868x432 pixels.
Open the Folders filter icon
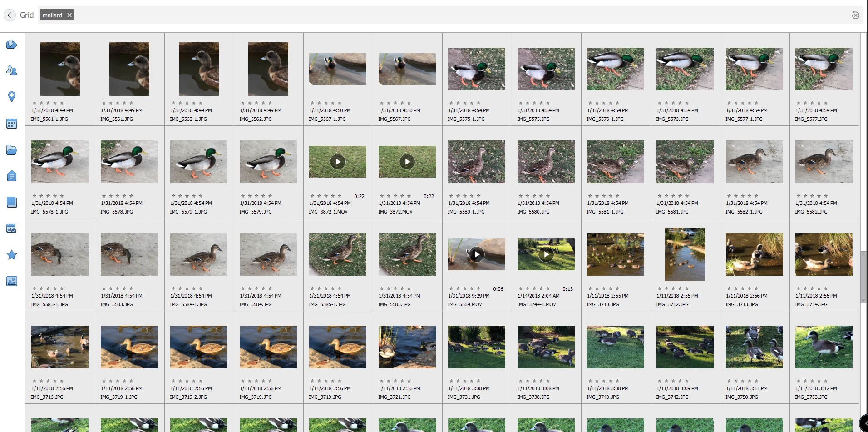click(x=12, y=150)
